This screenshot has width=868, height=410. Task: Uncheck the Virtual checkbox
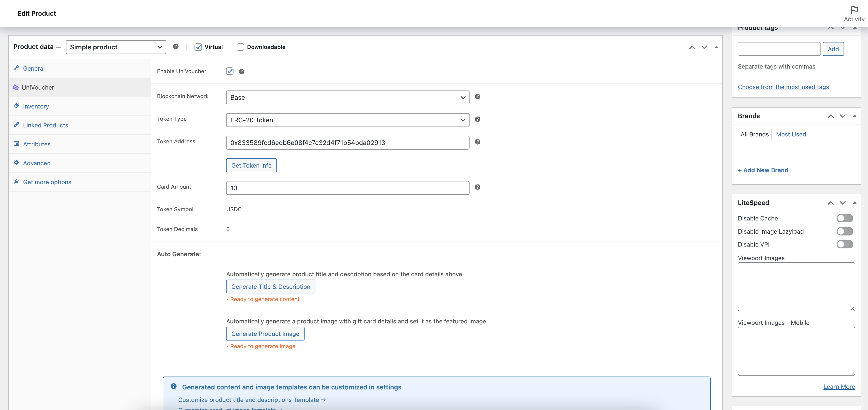[x=198, y=47]
